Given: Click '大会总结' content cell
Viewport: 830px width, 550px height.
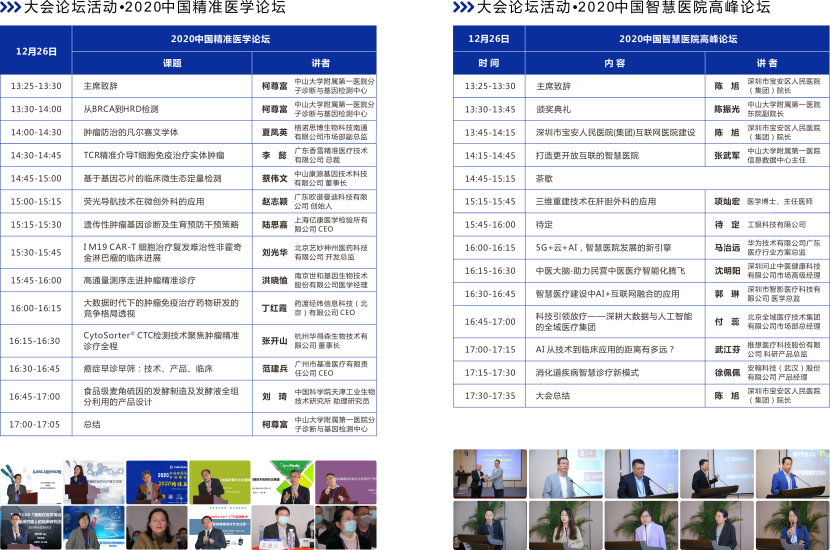Looking at the screenshot, I should [615, 396].
